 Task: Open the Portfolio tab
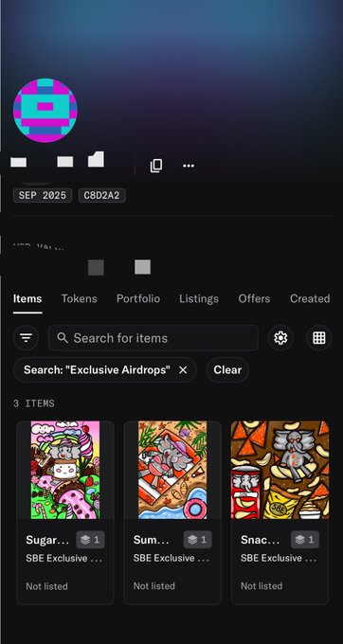click(x=138, y=298)
